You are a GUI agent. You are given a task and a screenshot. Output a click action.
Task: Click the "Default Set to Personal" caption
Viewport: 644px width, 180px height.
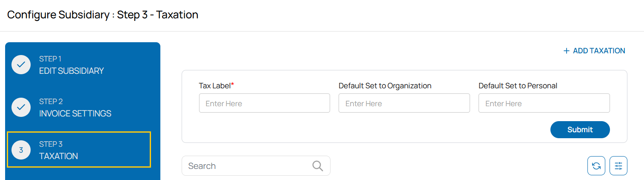pos(518,86)
